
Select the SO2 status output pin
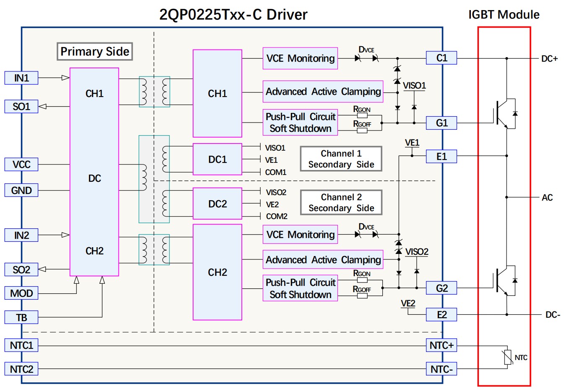[x=21, y=269]
